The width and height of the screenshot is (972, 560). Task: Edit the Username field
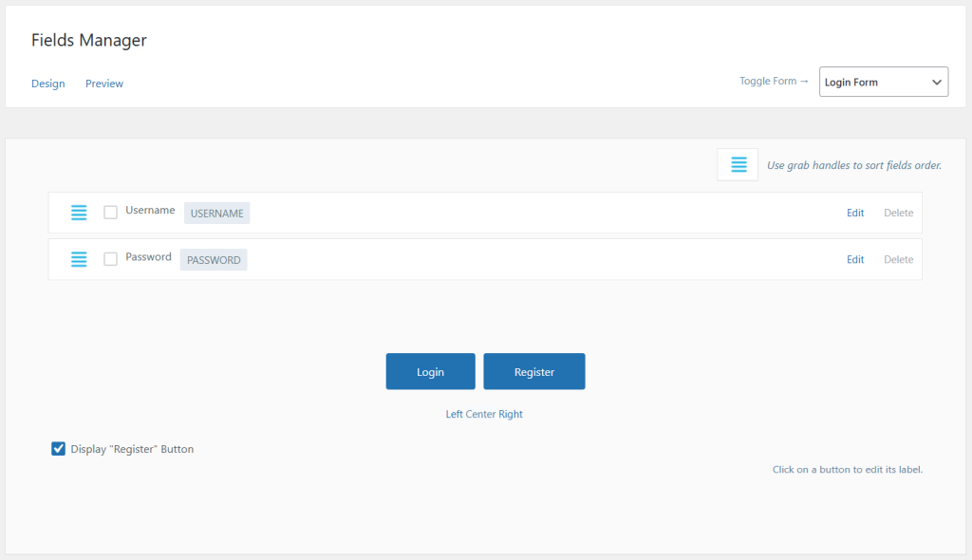click(855, 213)
